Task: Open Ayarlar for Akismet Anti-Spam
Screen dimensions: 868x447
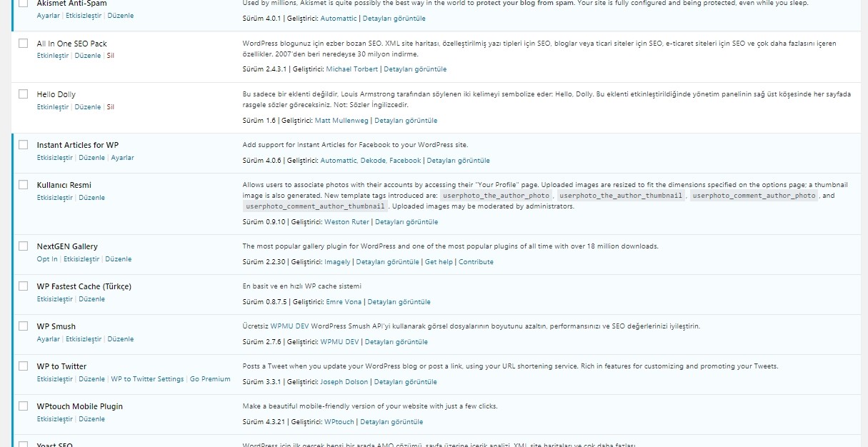Action: [x=49, y=16]
